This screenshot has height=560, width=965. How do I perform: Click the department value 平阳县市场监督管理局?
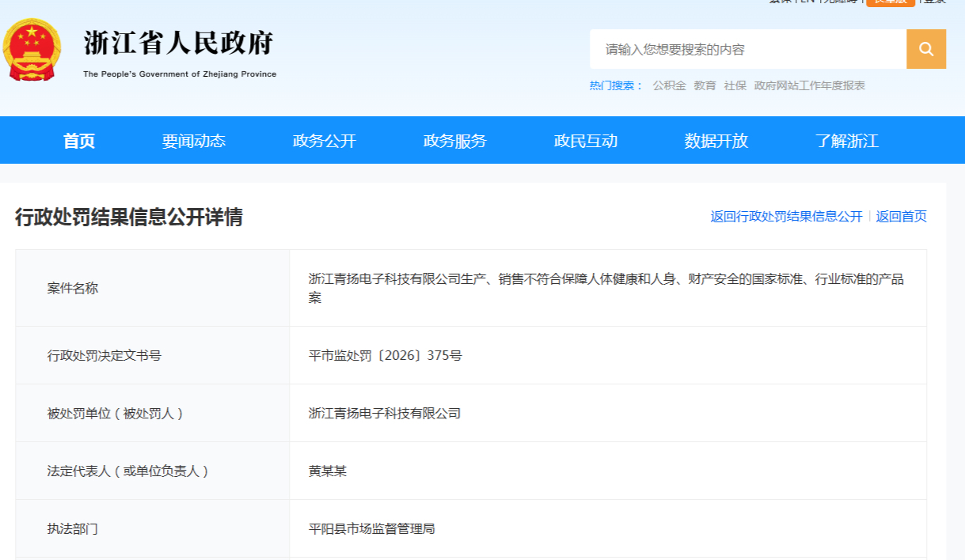372,528
